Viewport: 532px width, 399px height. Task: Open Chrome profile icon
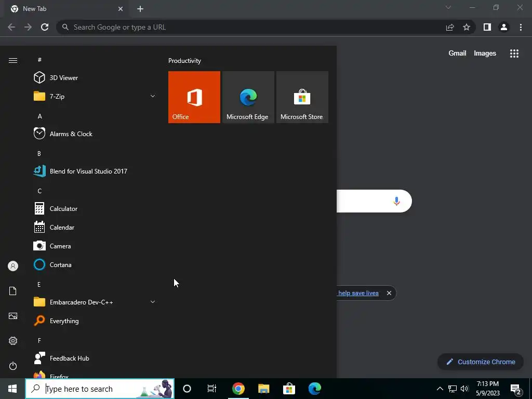tap(504, 27)
